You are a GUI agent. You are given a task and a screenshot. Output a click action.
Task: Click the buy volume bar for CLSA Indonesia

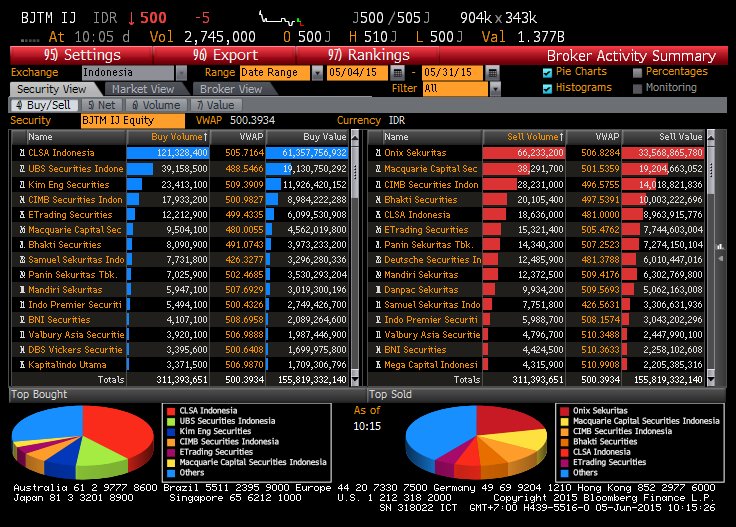[x=168, y=152]
